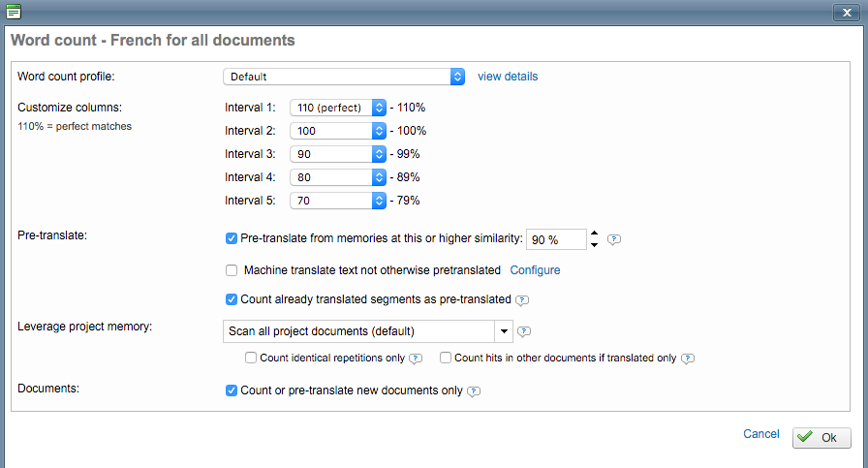Screen dimensions: 868x468
Task: Click the dialog icon in title bar
Action: tap(14, 13)
